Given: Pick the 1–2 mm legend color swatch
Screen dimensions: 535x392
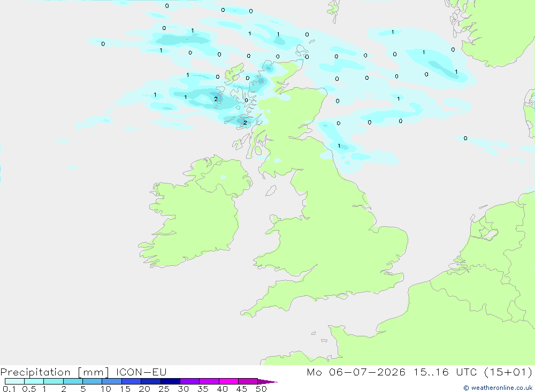Looking at the screenshot, I should click(53, 381).
